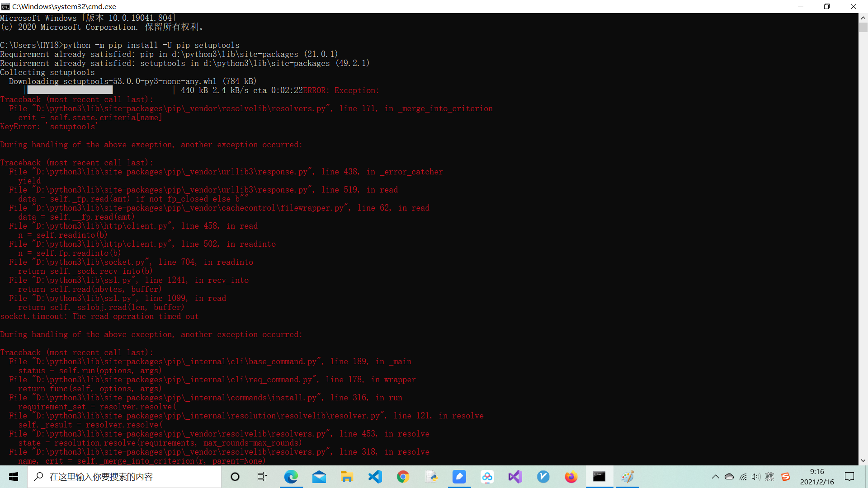Viewport: 868px width, 488px height.
Task: Open Google Chrome from the taskbar
Action: tap(403, 477)
